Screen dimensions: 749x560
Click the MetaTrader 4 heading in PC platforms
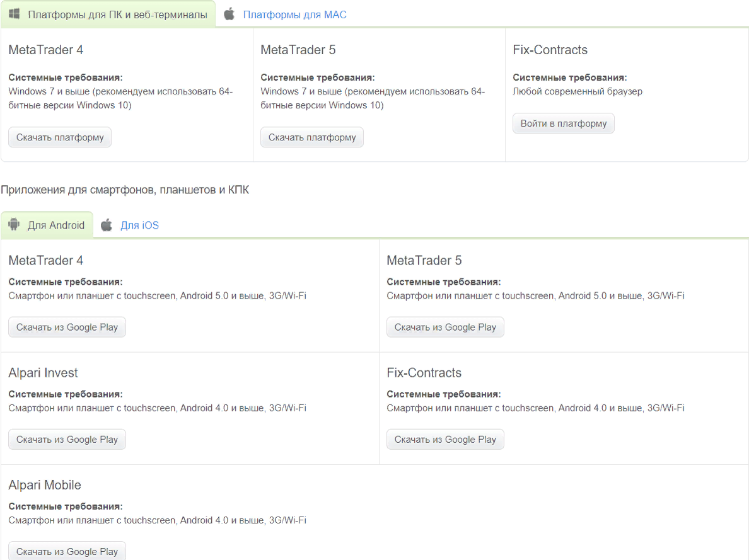pos(46,50)
